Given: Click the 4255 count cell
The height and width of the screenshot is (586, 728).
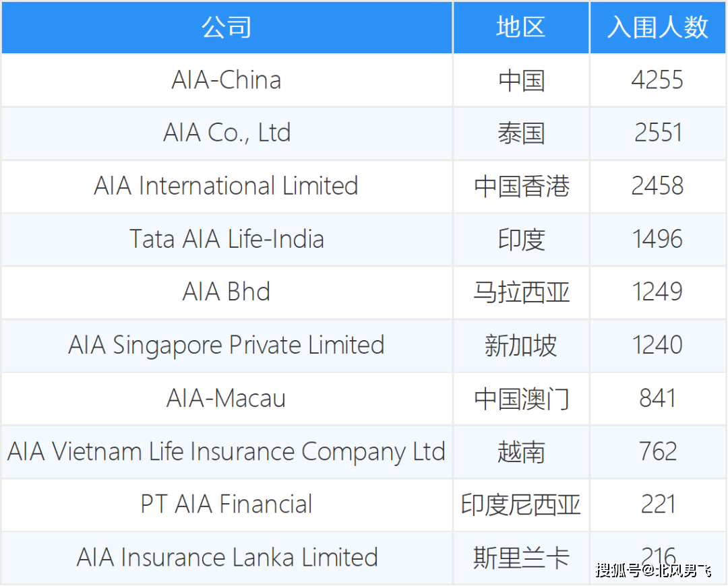Looking at the screenshot, I should pyautogui.click(x=658, y=80).
